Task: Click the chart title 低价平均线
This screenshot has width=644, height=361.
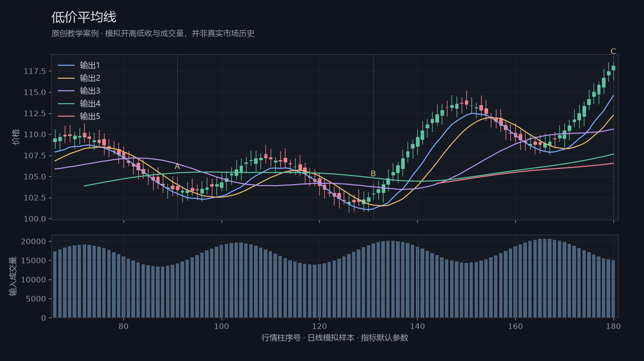Action: tap(84, 17)
